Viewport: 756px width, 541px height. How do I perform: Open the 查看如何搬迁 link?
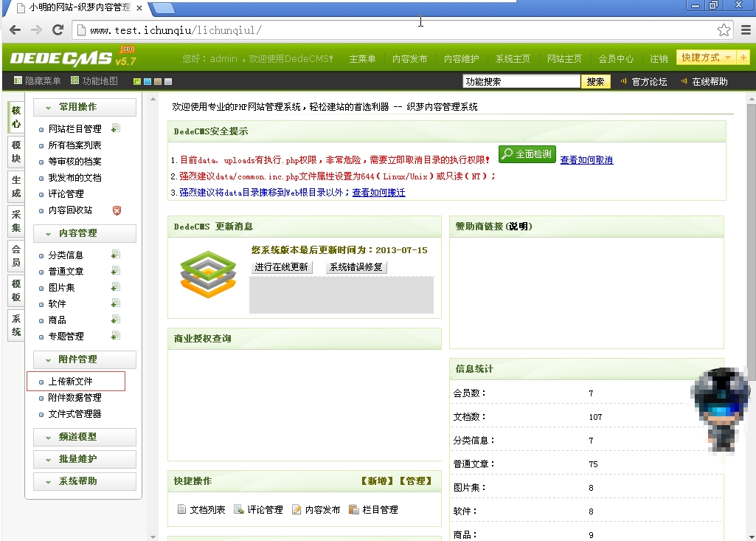(x=378, y=193)
